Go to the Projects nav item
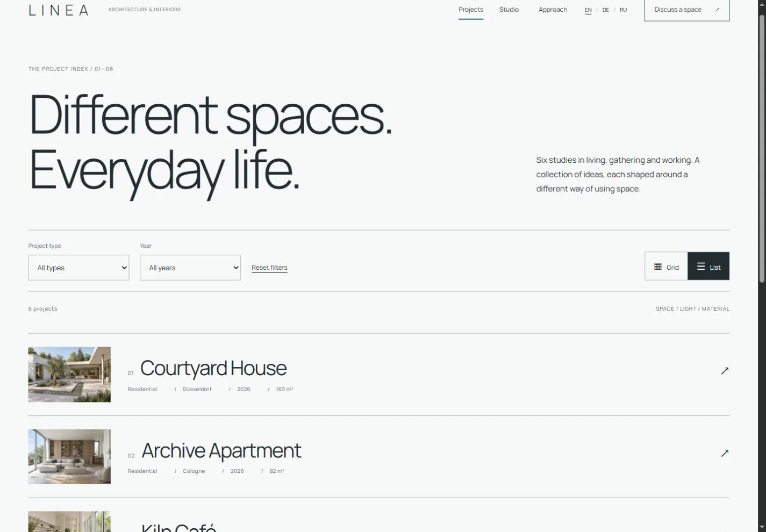This screenshot has width=766, height=532. pos(471,10)
